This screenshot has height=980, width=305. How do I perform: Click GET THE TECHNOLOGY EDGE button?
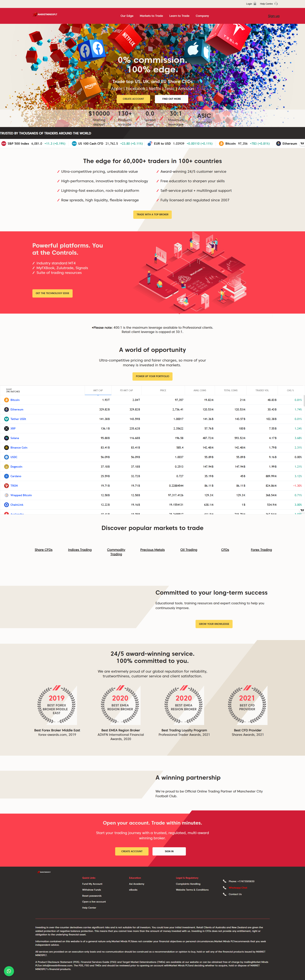tap(53, 293)
